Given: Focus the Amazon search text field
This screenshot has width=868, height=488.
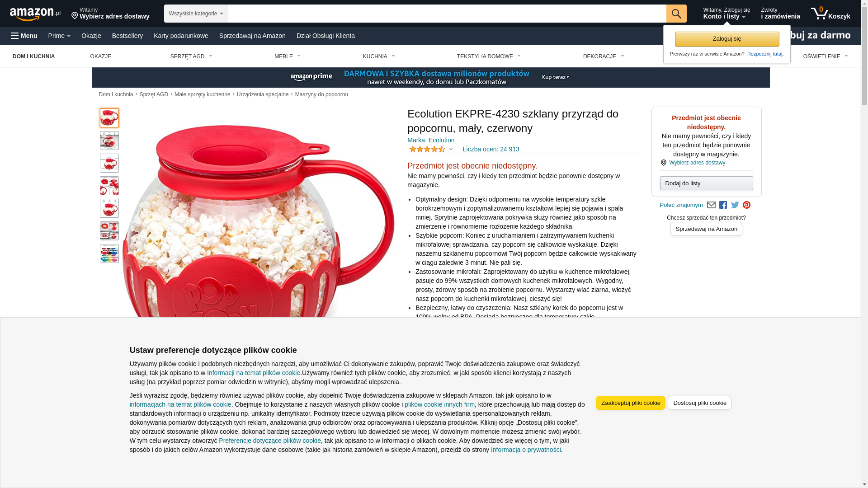Looking at the screenshot, I should coord(447,14).
